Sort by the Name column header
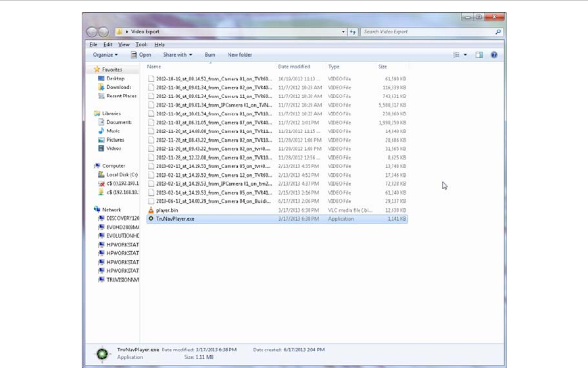The image size is (588, 368). click(x=153, y=67)
